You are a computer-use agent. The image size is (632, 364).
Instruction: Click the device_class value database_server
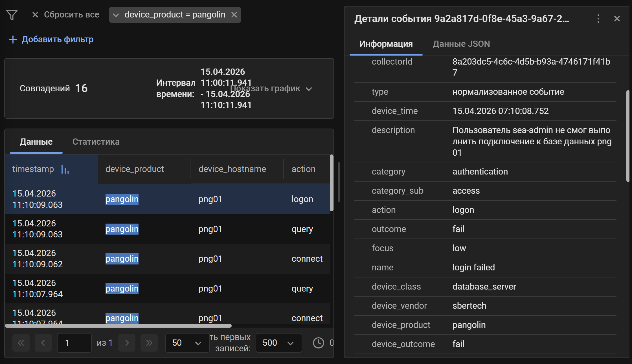coord(484,286)
